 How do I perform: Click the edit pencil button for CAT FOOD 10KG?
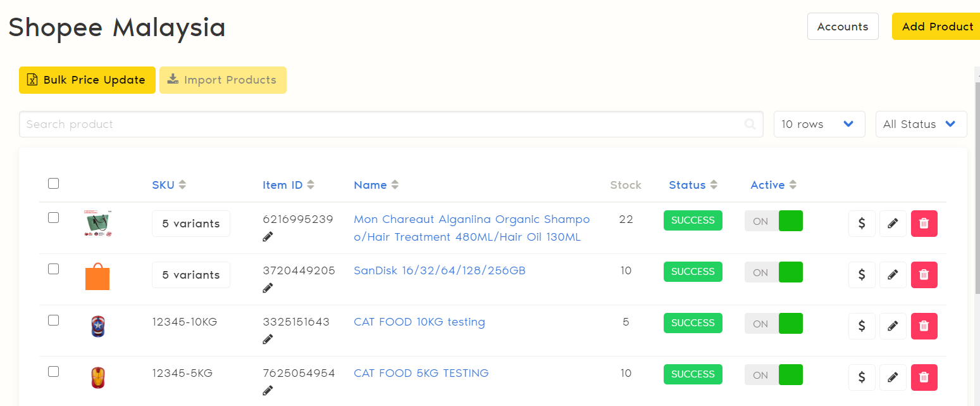click(x=893, y=326)
